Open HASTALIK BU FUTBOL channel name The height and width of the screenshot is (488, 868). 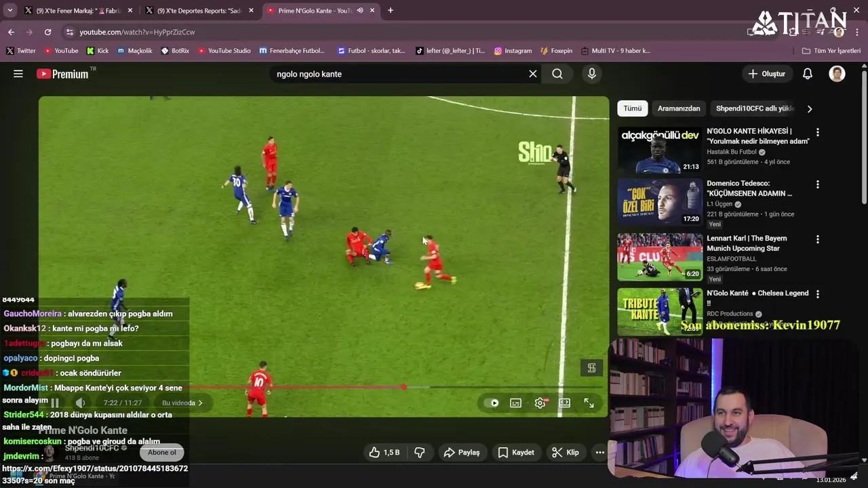[732, 152]
